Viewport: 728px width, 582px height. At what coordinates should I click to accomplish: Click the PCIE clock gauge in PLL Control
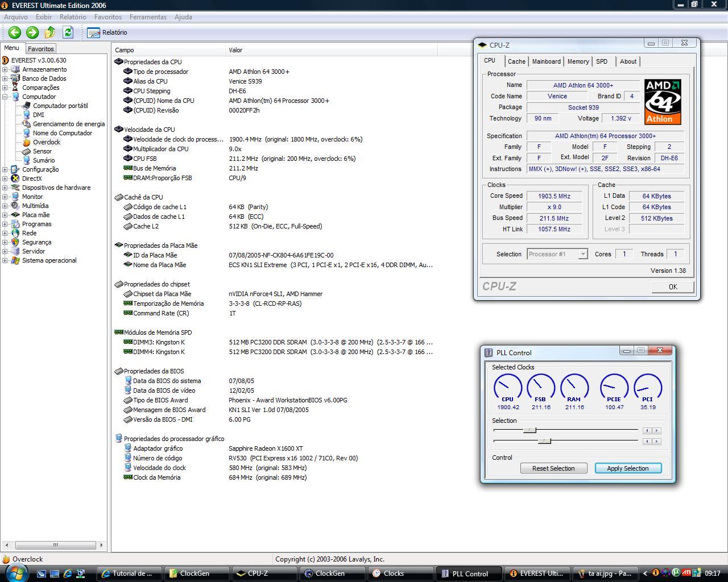point(614,388)
